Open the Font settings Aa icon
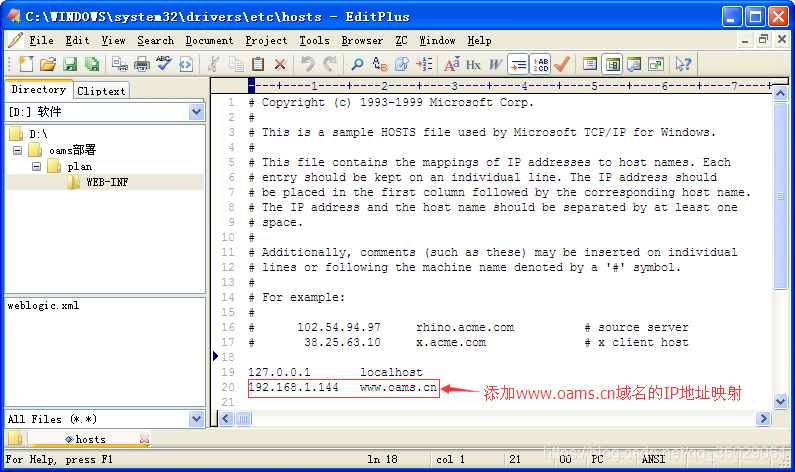The image size is (795, 472). (x=452, y=64)
